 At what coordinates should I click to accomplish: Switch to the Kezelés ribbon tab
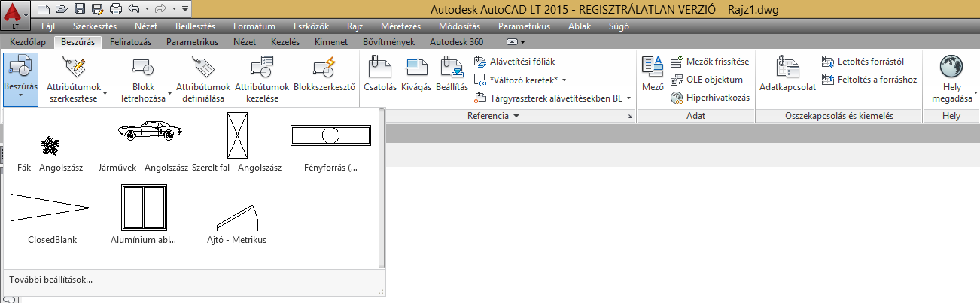pos(285,42)
